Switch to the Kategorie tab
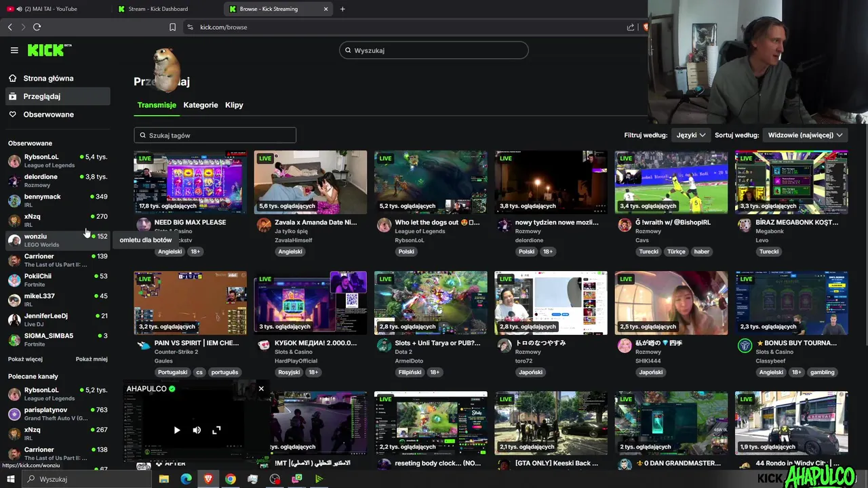868x488 pixels. (201, 105)
